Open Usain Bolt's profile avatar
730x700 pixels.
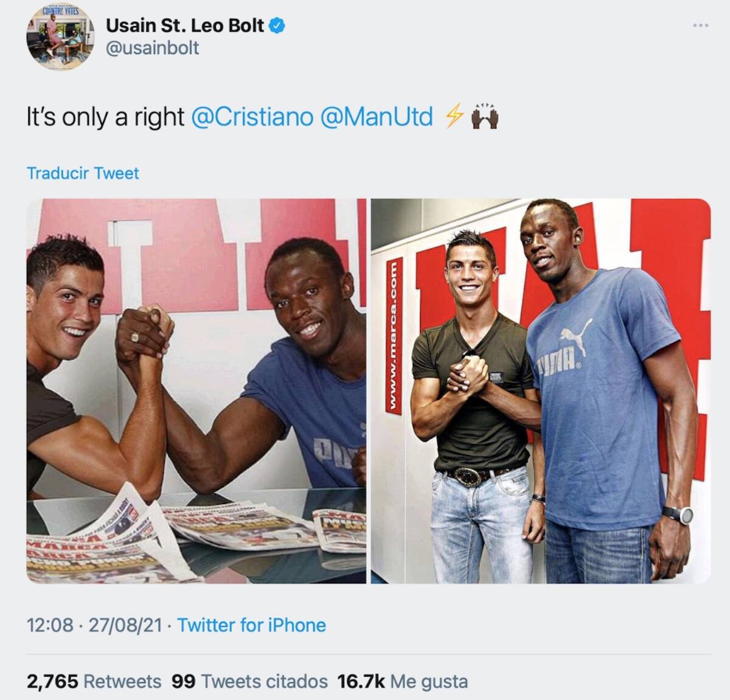tap(60, 36)
